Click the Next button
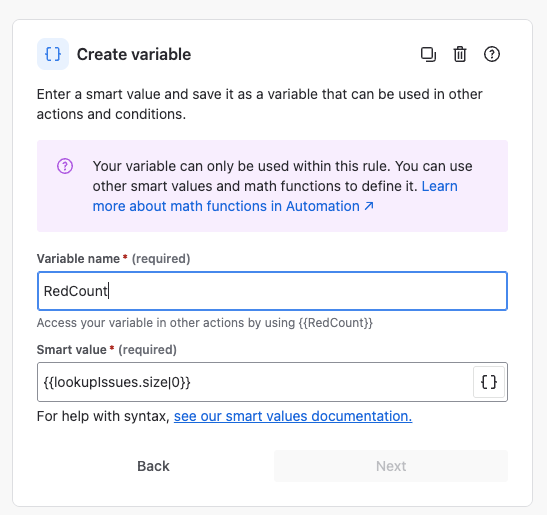 click(x=391, y=466)
